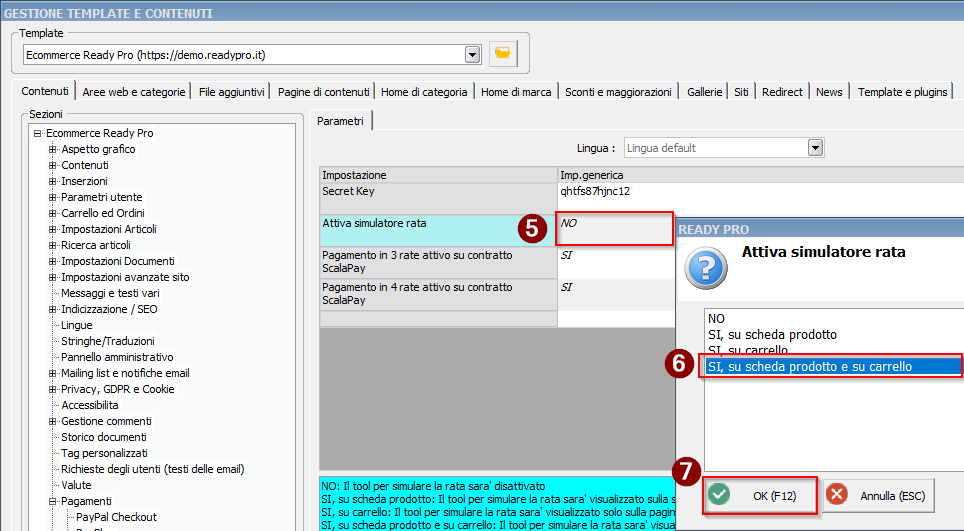Select the Lingue tree item

click(x=77, y=325)
